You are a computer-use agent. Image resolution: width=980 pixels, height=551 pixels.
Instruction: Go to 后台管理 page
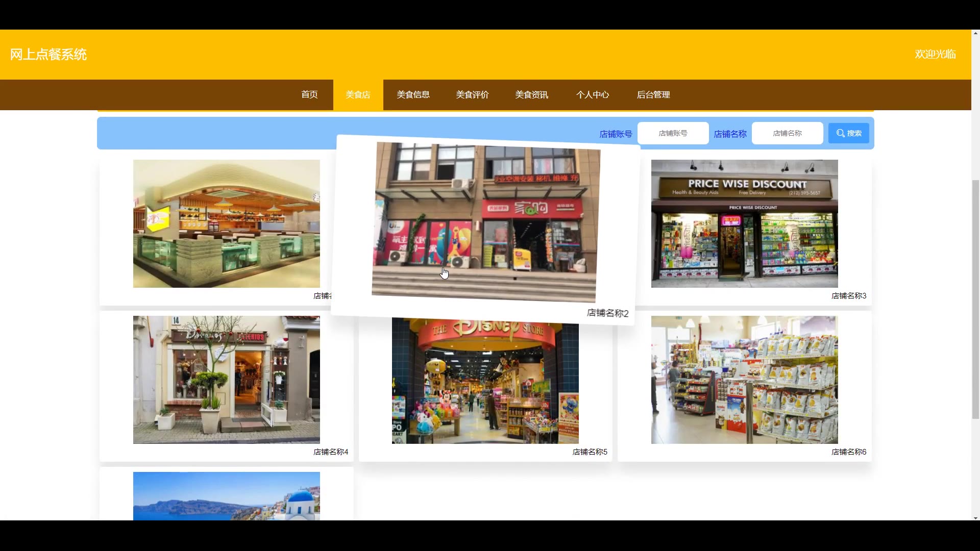pos(653,95)
